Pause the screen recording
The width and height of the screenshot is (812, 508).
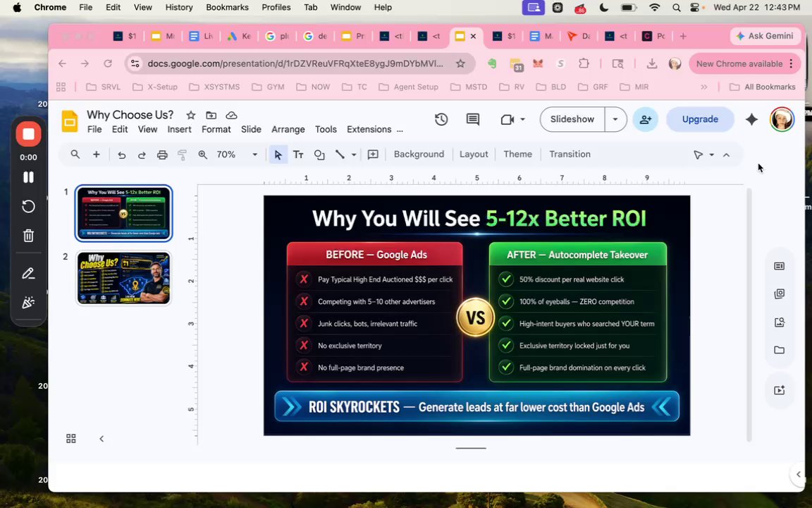point(28,177)
